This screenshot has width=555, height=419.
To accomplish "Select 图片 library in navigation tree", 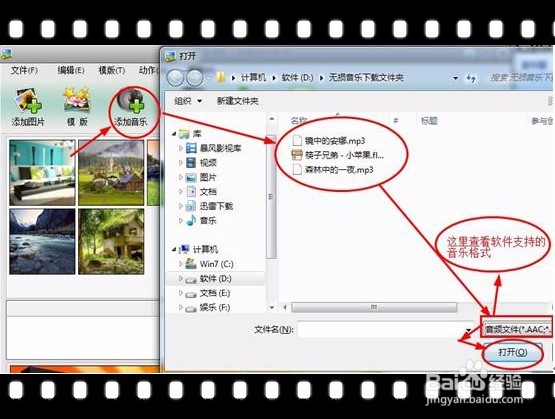I will [208, 177].
